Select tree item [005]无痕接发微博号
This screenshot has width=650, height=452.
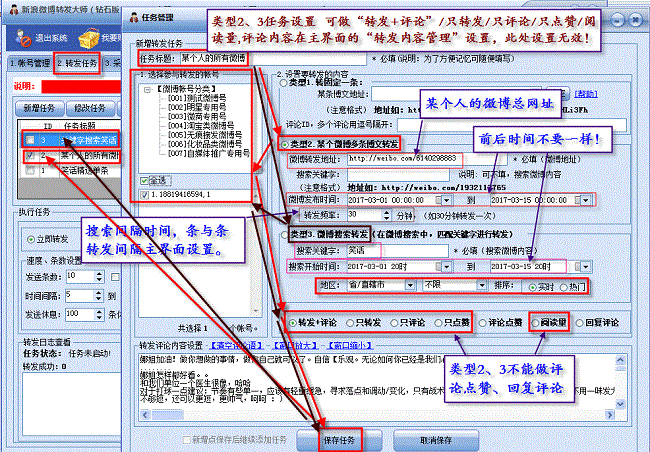[205, 135]
